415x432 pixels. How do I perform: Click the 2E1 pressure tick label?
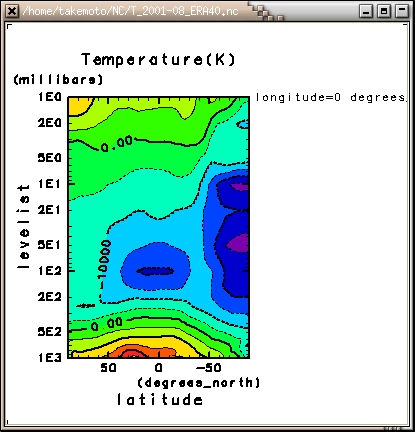pyautogui.click(x=50, y=210)
